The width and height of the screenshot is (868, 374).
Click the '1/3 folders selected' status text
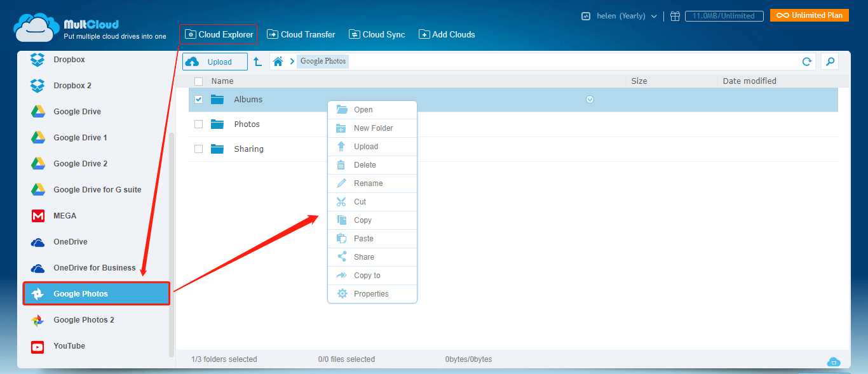tap(224, 359)
